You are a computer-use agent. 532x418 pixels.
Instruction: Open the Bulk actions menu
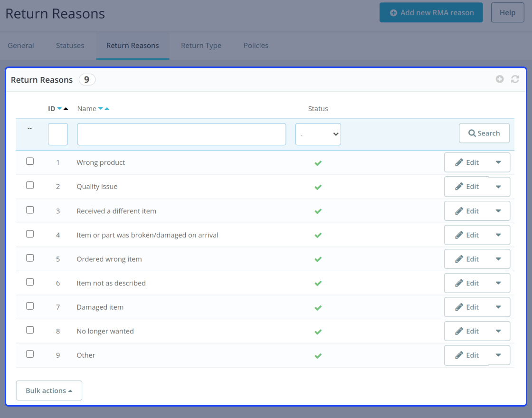[x=49, y=390]
